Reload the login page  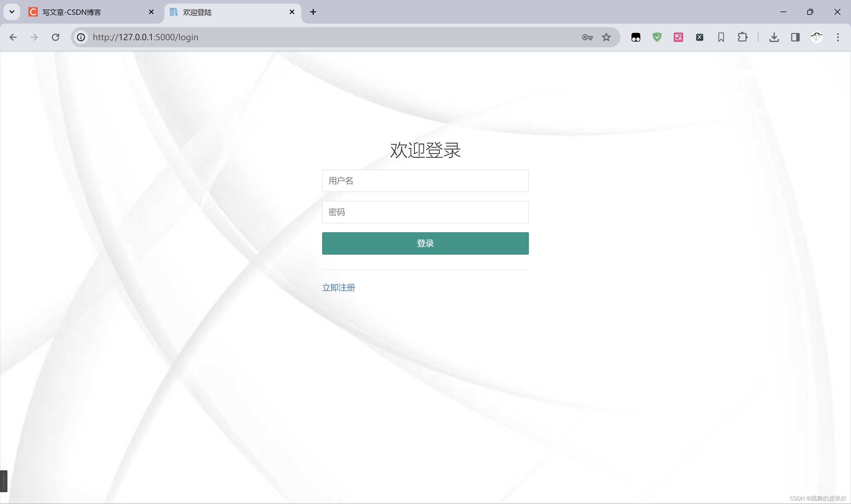click(x=55, y=37)
